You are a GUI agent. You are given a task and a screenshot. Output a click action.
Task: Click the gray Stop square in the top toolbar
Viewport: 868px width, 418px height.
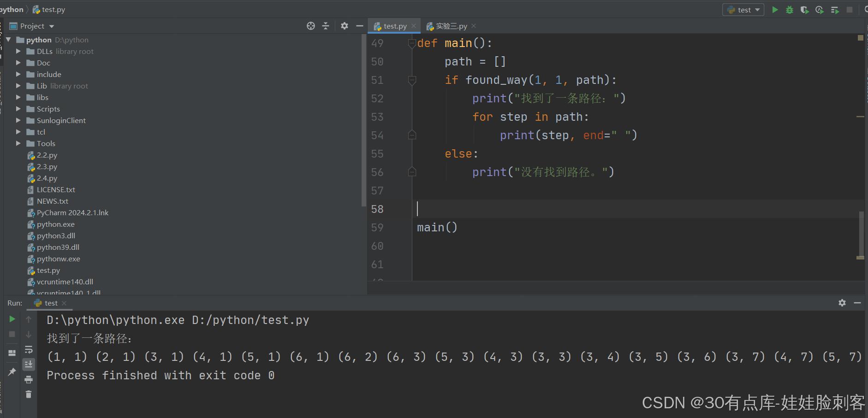[x=850, y=10]
